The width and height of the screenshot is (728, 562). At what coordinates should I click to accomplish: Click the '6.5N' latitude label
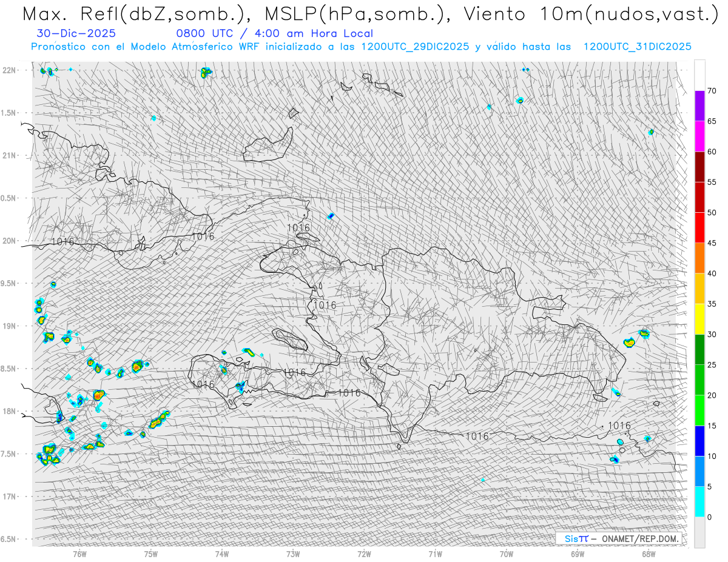[x=9, y=539]
